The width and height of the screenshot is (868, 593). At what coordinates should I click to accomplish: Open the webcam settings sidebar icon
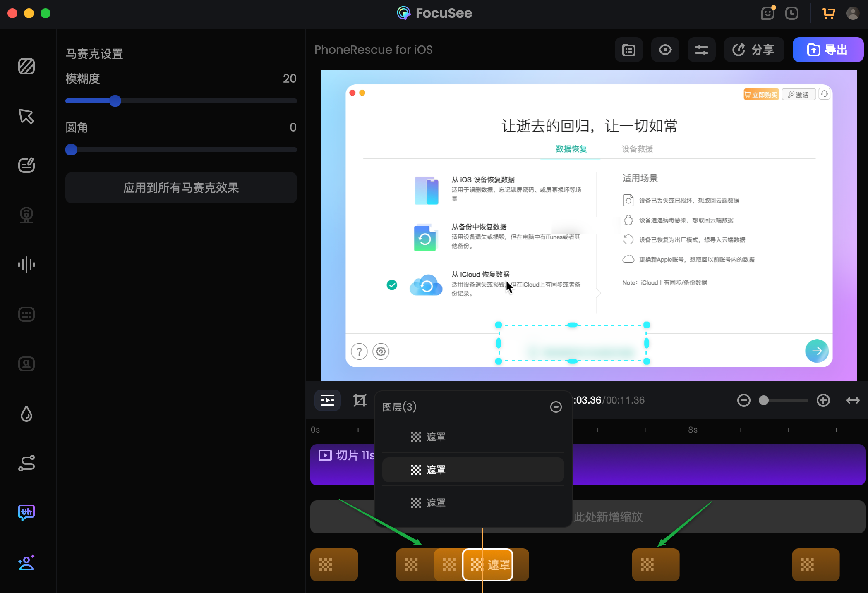click(26, 215)
